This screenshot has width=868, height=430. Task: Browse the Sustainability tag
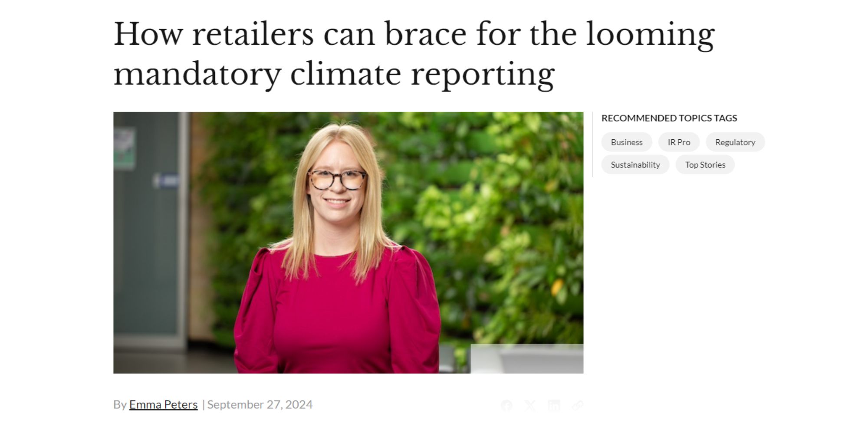[x=635, y=165]
